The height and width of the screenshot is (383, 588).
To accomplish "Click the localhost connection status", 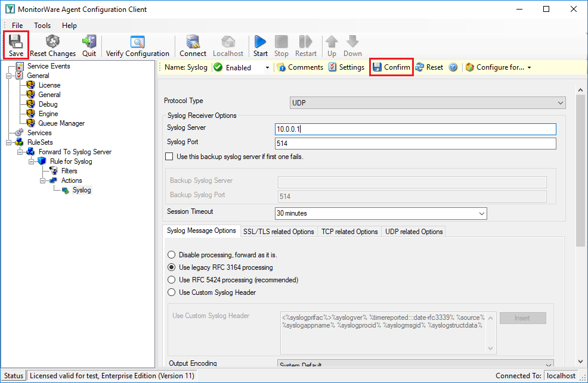I will (x=561, y=375).
